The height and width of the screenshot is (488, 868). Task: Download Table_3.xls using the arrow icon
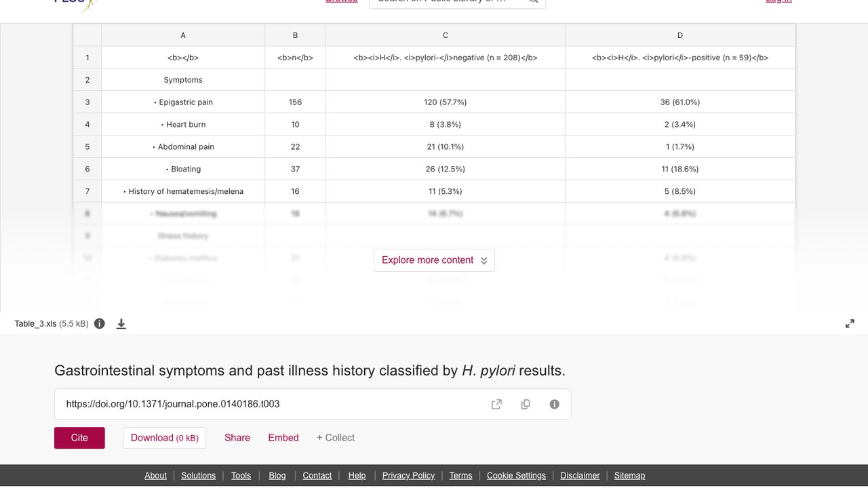pyautogui.click(x=121, y=323)
